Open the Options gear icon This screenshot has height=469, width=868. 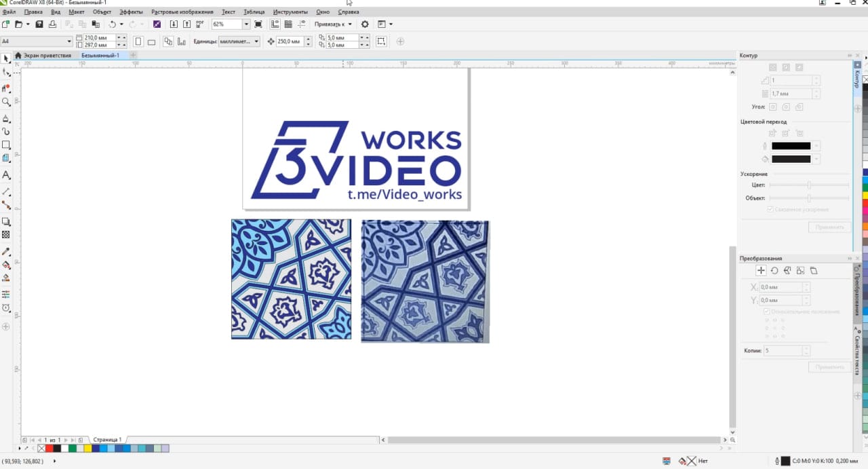(365, 24)
